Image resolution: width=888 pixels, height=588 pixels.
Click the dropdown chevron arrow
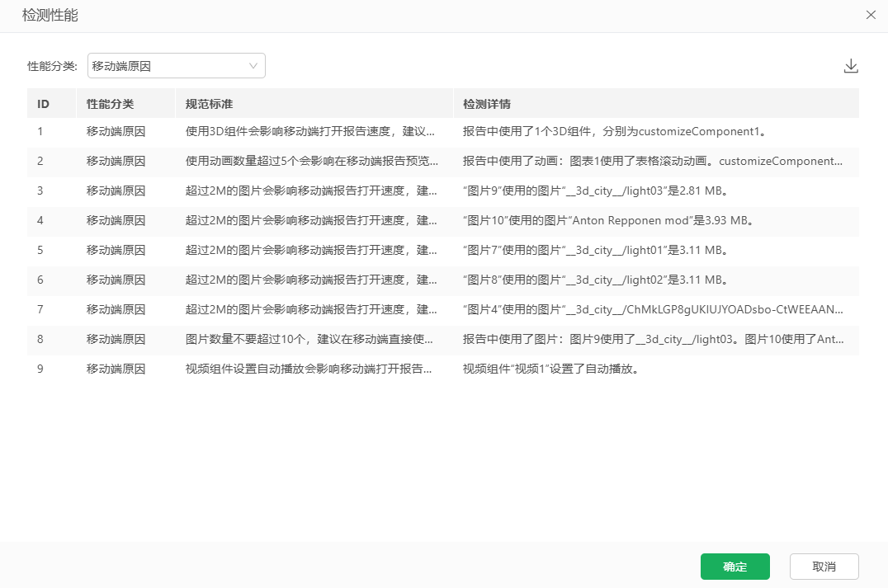click(x=253, y=66)
